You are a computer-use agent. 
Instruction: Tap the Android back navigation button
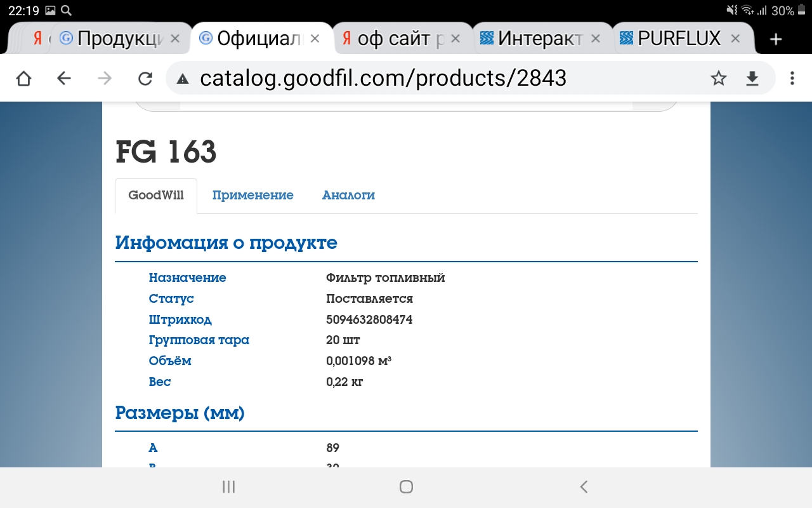coord(584,487)
